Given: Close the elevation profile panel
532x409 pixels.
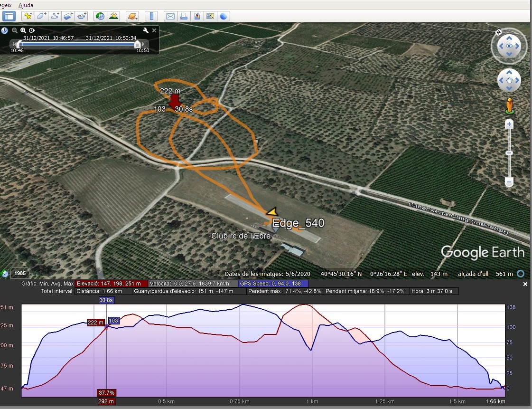Looking at the screenshot, I should (x=525, y=284).
